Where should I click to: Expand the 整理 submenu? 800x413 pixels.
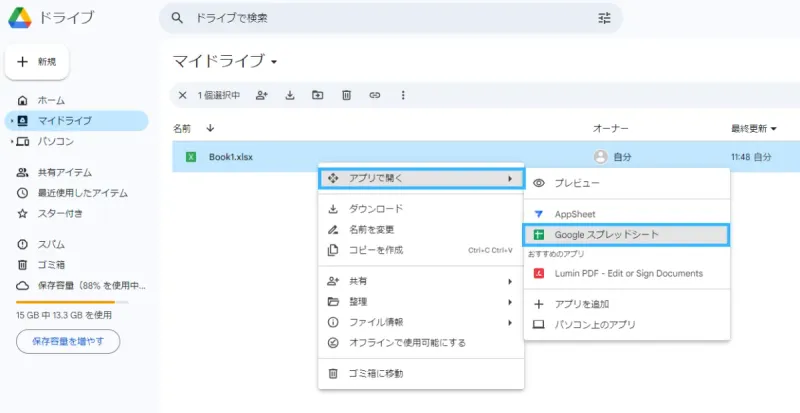pyautogui.click(x=421, y=302)
